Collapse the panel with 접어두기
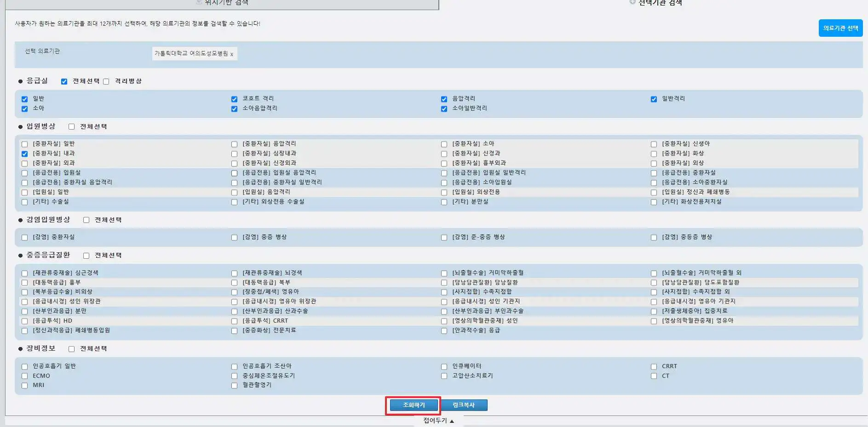This screenshot has height=427, width=868. coord(438,421)
